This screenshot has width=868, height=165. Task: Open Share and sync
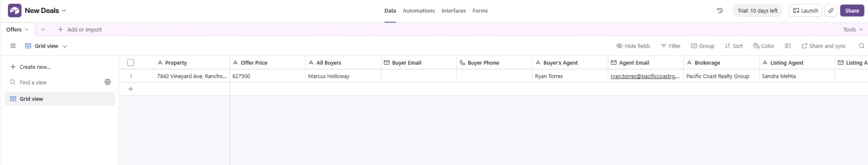point(824,46)
